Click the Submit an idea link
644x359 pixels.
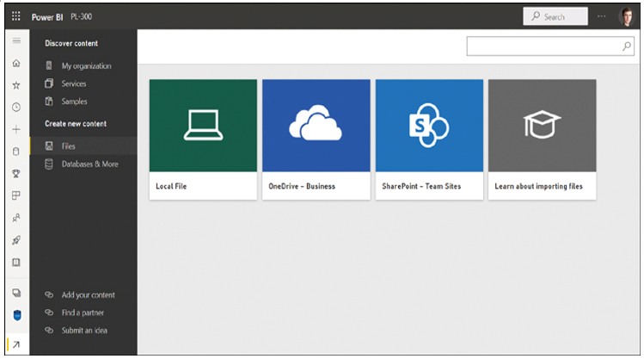(76, 331)
